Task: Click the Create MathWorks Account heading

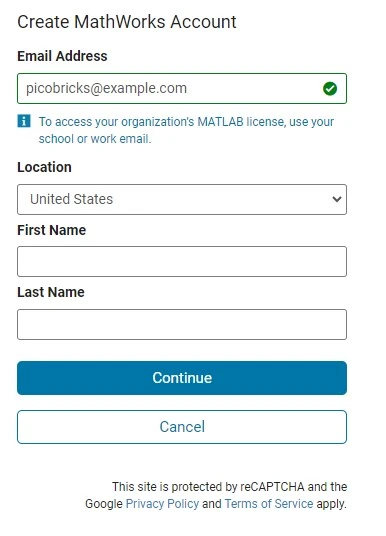Action: tap(127, 22)
